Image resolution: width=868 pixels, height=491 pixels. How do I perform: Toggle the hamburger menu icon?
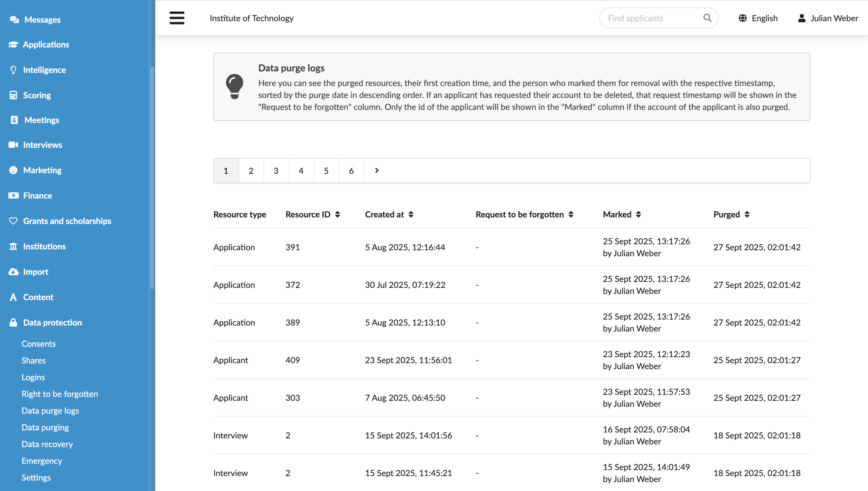coord(177,18)
